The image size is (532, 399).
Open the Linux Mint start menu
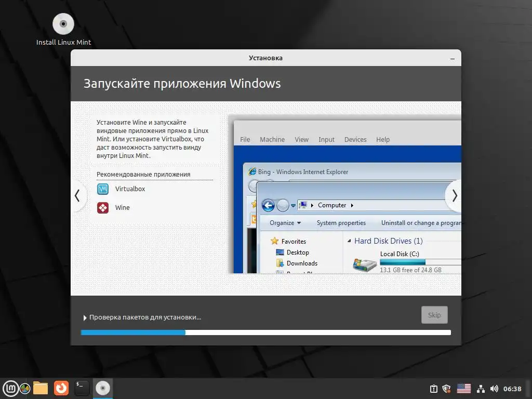[10, 388]
